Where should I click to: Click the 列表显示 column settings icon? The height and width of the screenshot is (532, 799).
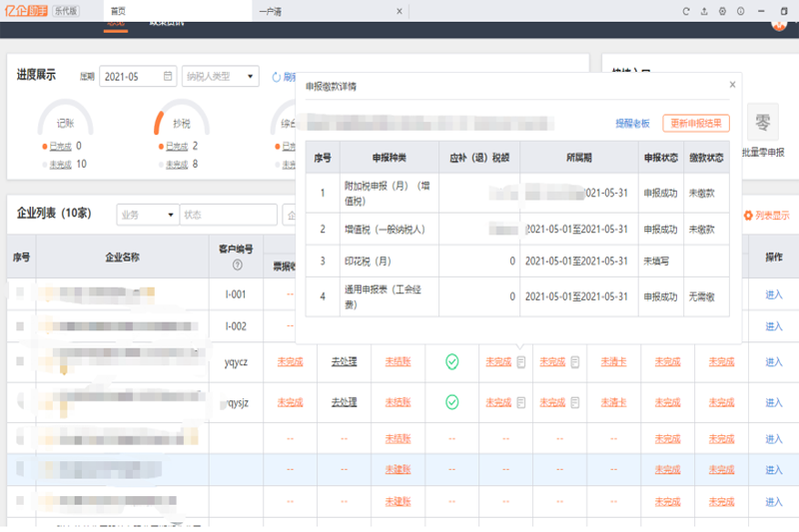pos(748,215)
